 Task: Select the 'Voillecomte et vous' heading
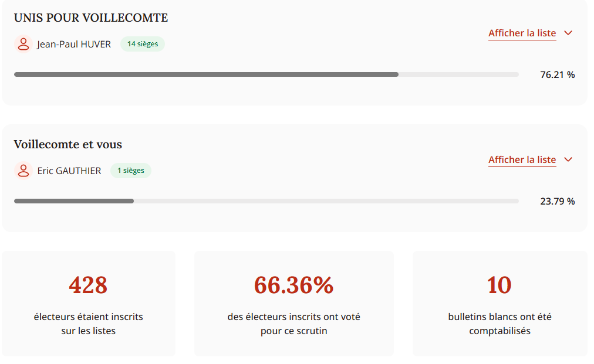pos(68,144)
